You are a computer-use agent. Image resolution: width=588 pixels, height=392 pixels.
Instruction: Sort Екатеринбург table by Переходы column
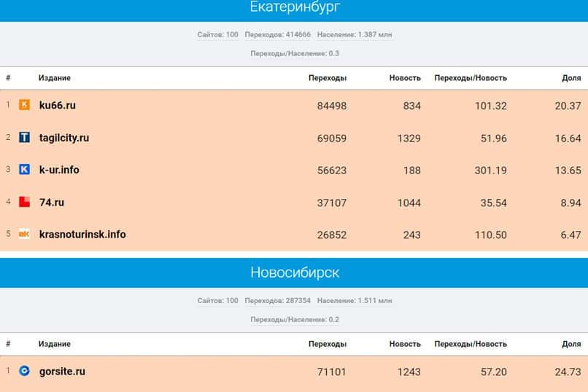click(x=328, y=78)
